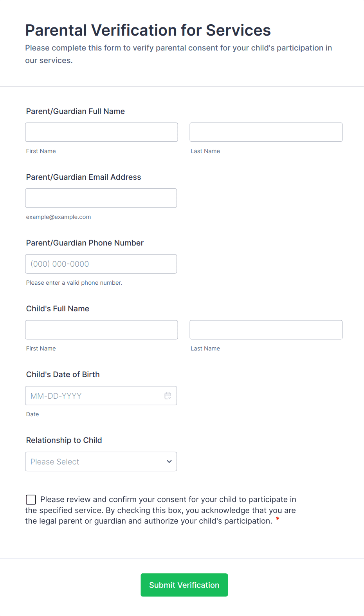The height and width of the screenshot is (616, 364).
Task: Click the child's Last Name field
Action: (266, 330)
